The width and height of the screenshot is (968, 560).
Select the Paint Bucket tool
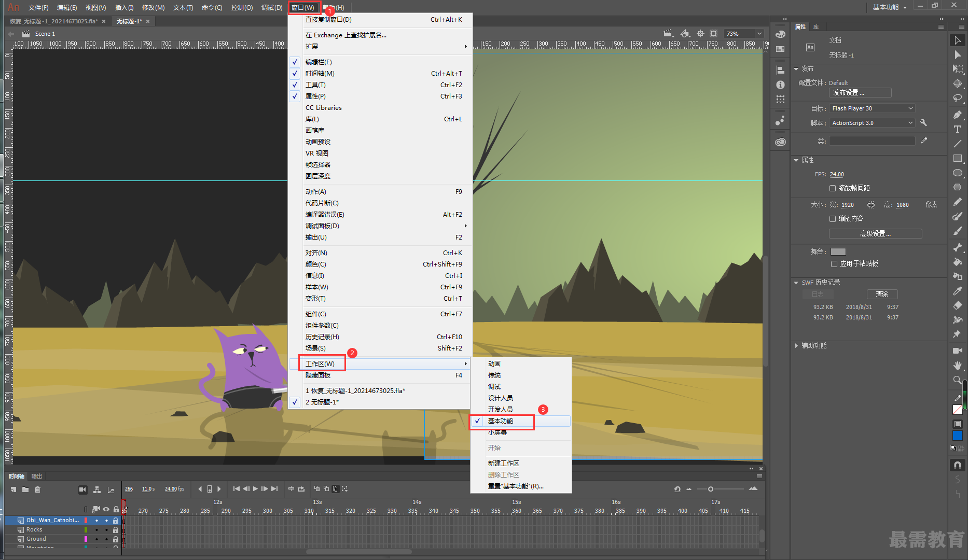pos(958,262)
